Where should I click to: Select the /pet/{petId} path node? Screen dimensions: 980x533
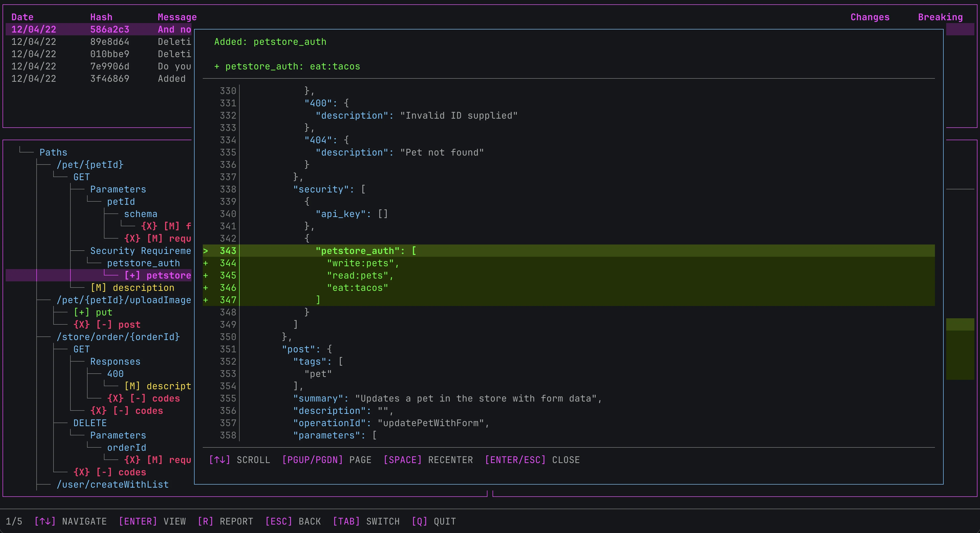[x=90, y=165]
